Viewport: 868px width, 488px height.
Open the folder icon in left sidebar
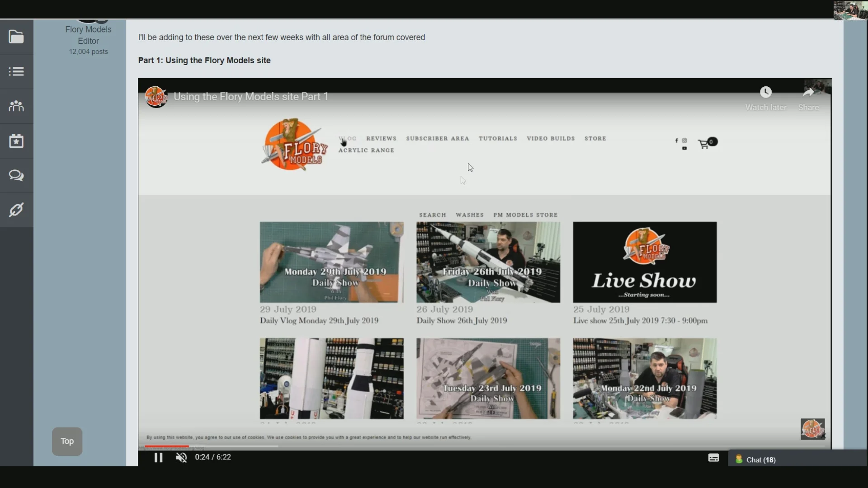click(x=16, y=37)
